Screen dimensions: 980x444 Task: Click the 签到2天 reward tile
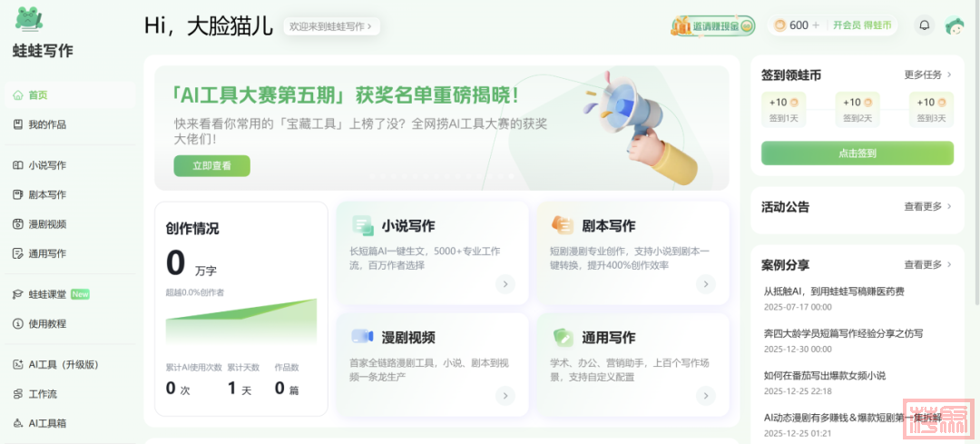tap(857, 110)
